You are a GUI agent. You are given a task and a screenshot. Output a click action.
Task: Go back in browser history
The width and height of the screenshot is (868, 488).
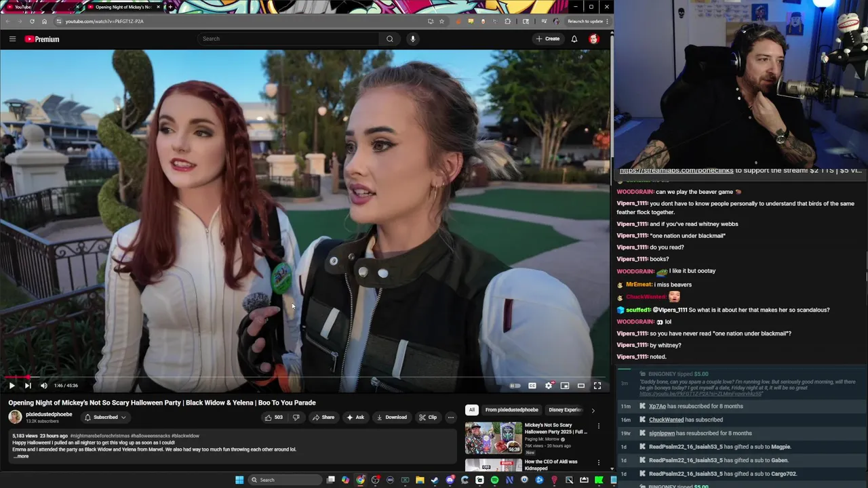pyautogui.click(x=7, y=21)
